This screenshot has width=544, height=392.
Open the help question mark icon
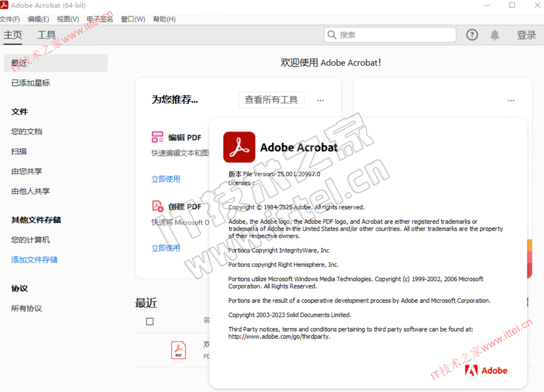click(472, 34)
